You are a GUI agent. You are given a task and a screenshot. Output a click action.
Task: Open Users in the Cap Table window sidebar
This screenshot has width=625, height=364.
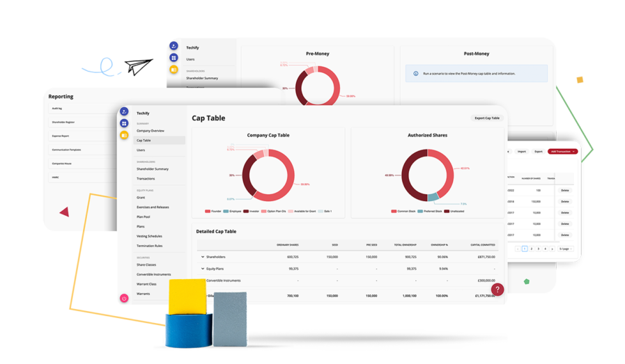coord(141,150)
